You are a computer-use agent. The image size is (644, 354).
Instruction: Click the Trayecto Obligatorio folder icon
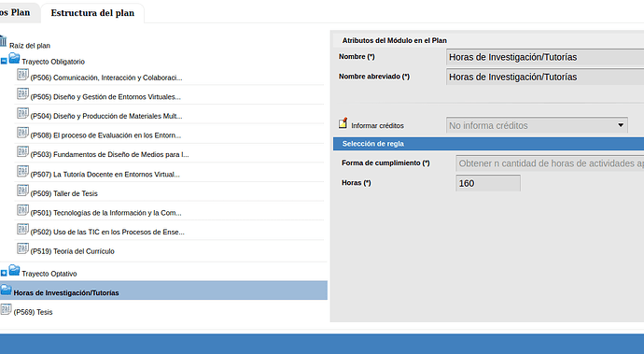(x=14, y=58)
